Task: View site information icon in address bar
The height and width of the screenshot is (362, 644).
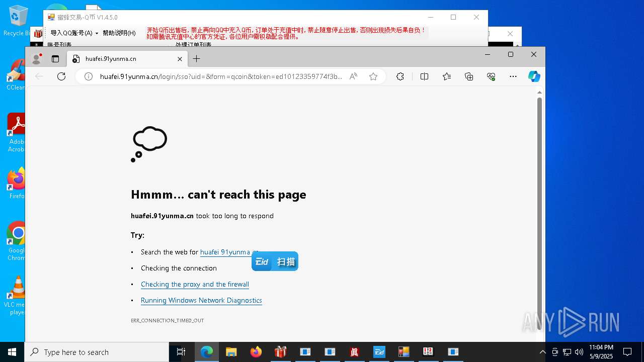Action: tap(89, 76)
